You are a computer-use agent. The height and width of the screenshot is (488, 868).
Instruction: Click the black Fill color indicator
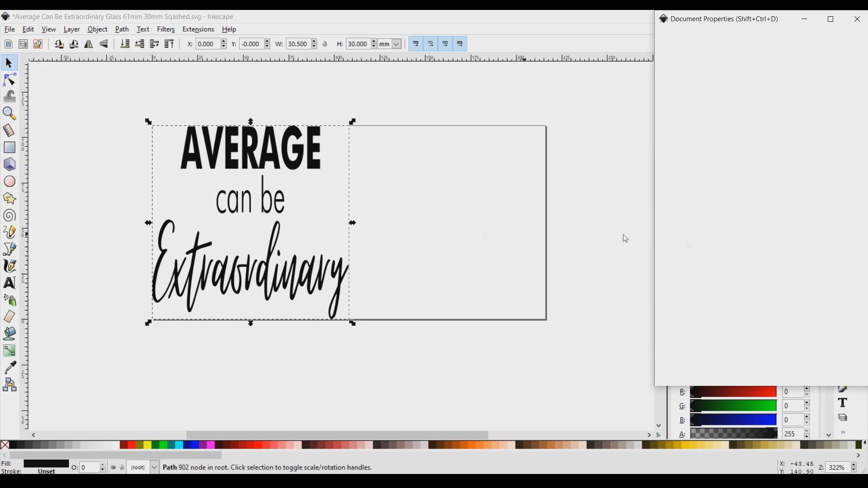(x=46, y=465)
